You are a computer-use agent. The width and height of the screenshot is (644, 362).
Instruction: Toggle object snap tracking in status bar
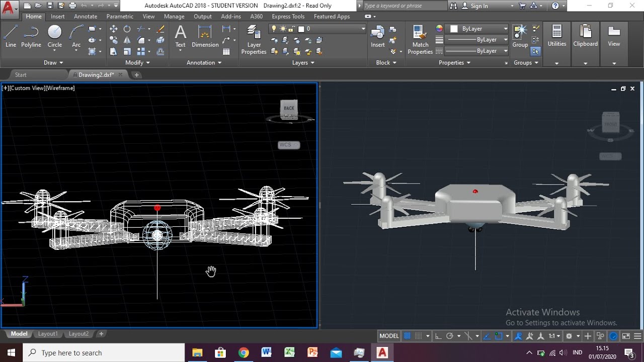click(487, 336)
